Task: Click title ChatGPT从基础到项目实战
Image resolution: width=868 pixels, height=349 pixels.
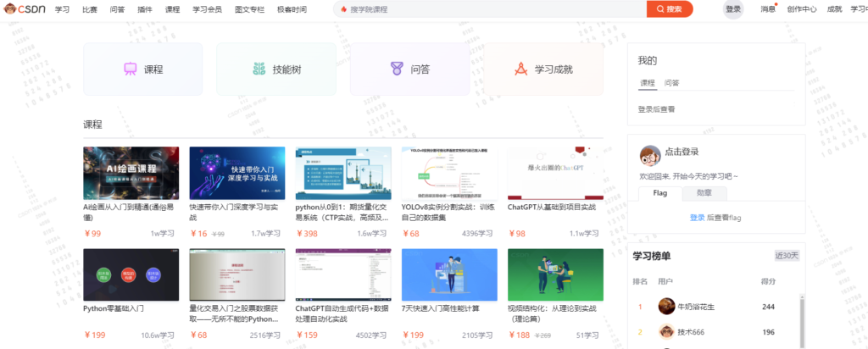Action: point(551,207)
